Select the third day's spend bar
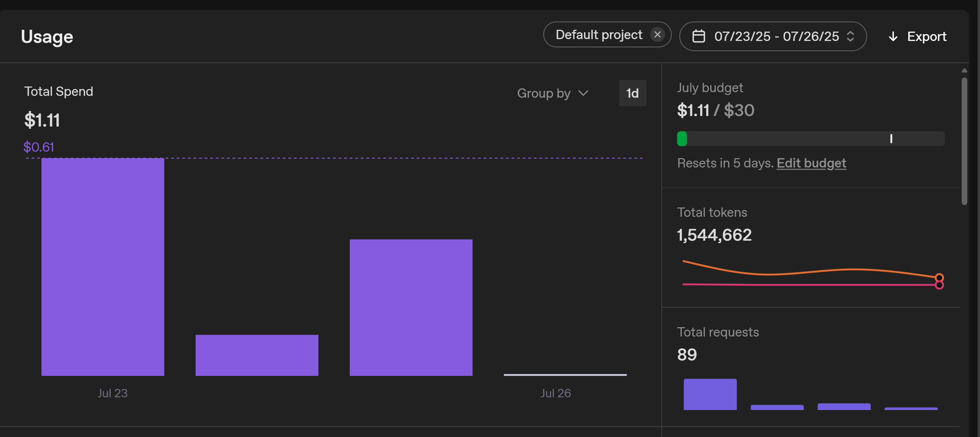980x437 pixels. (411, 307)
